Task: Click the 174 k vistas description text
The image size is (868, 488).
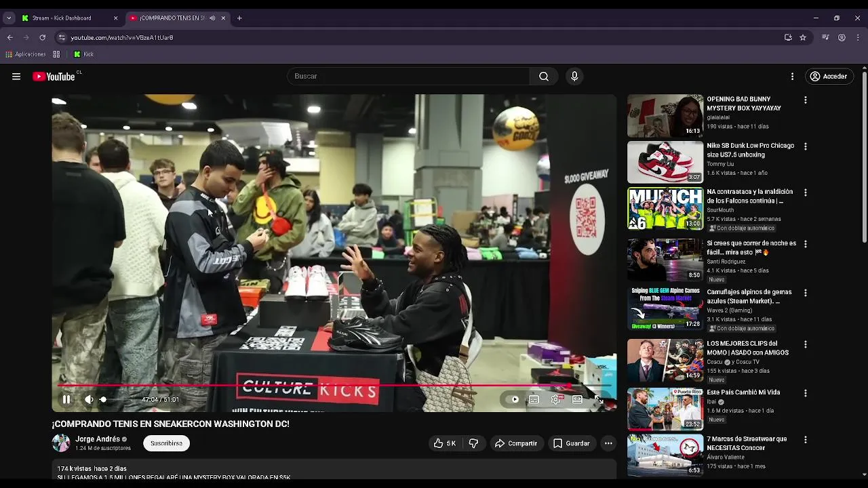Action: point(92,468)
